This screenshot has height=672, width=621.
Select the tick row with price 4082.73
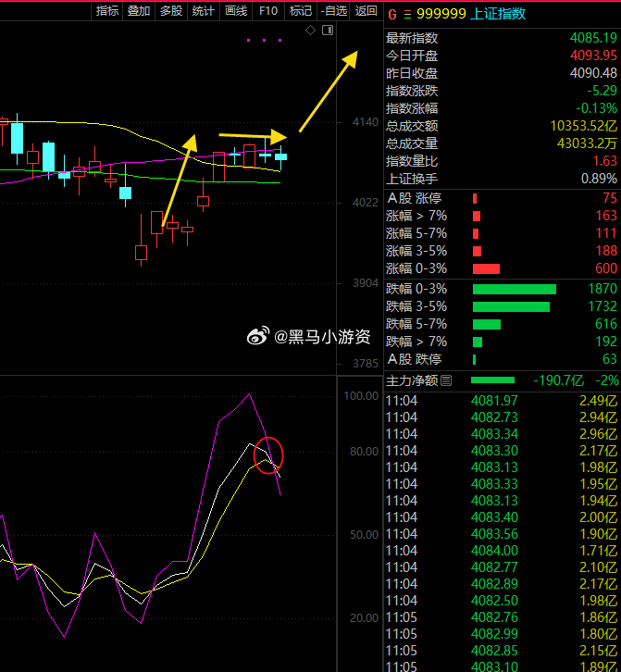[x=502, y=417]
